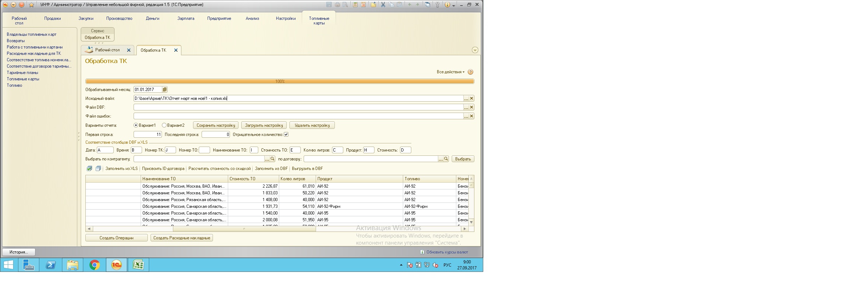868x308 pixels.
Task: Click the 100% progress bar
Action: pyautogui.click(x=280, y=81)
